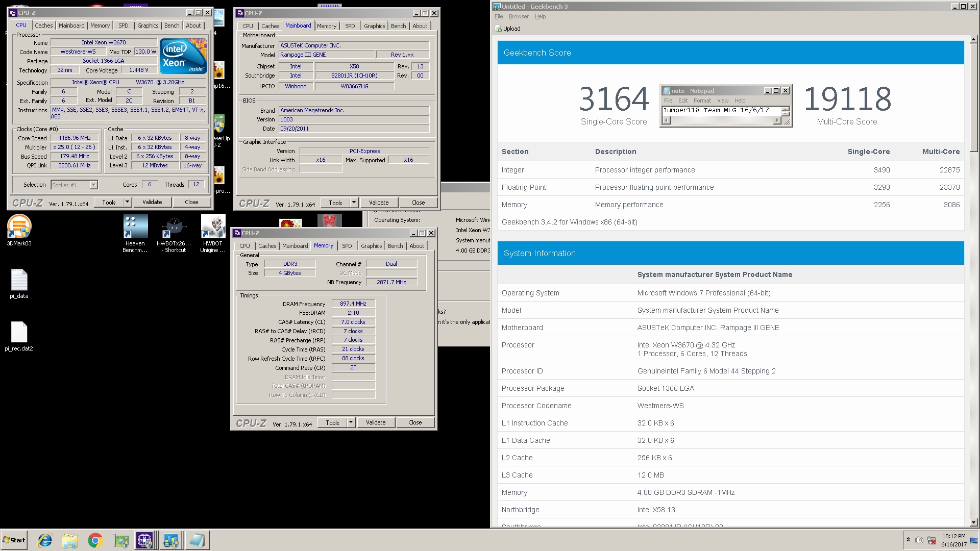Expand Tools dropdown in Memory window
The image size is (980, 551).
point(351,422)
